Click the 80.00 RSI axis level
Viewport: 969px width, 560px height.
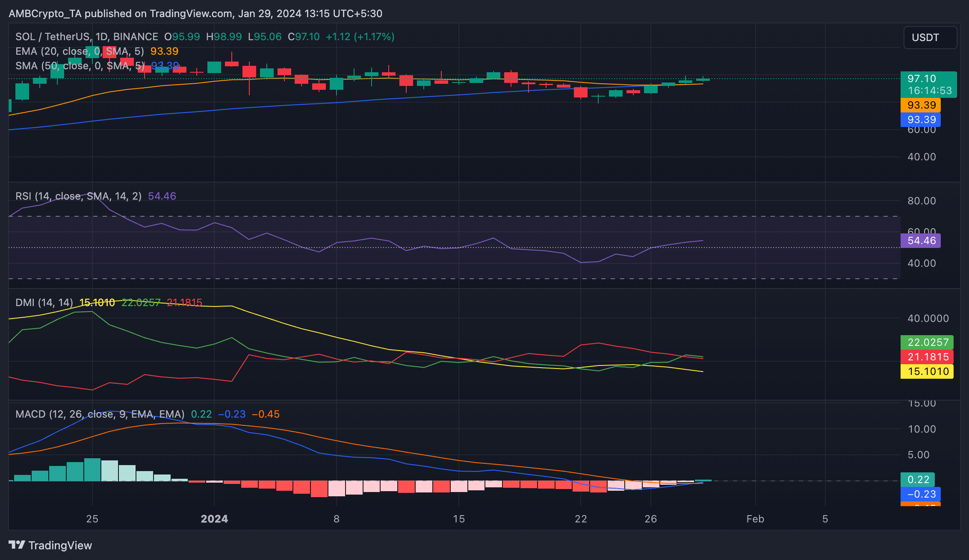tap(922, 201)
